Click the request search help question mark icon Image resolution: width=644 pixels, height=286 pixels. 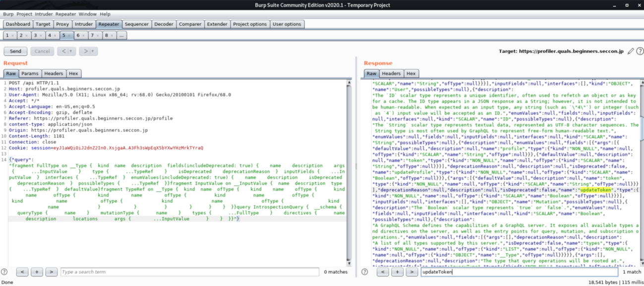tap(4, 272)
